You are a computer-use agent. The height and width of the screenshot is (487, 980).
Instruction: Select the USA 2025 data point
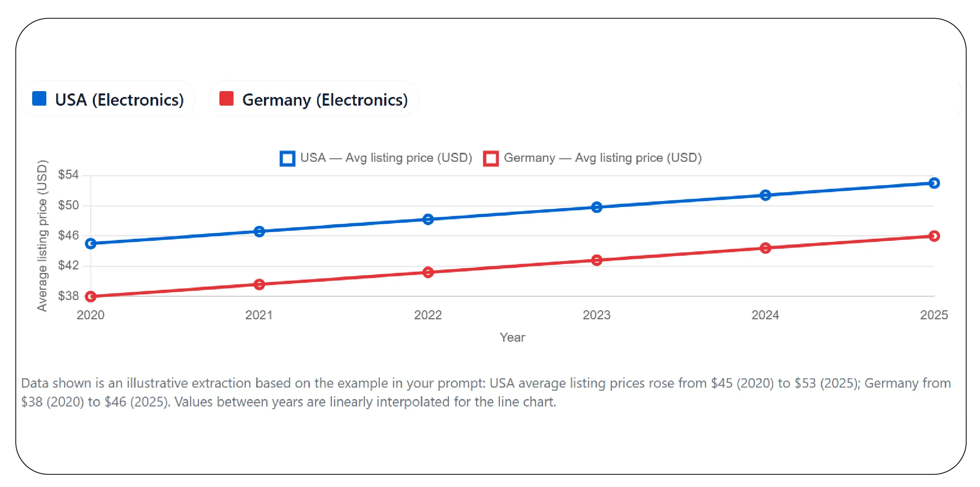934,183
